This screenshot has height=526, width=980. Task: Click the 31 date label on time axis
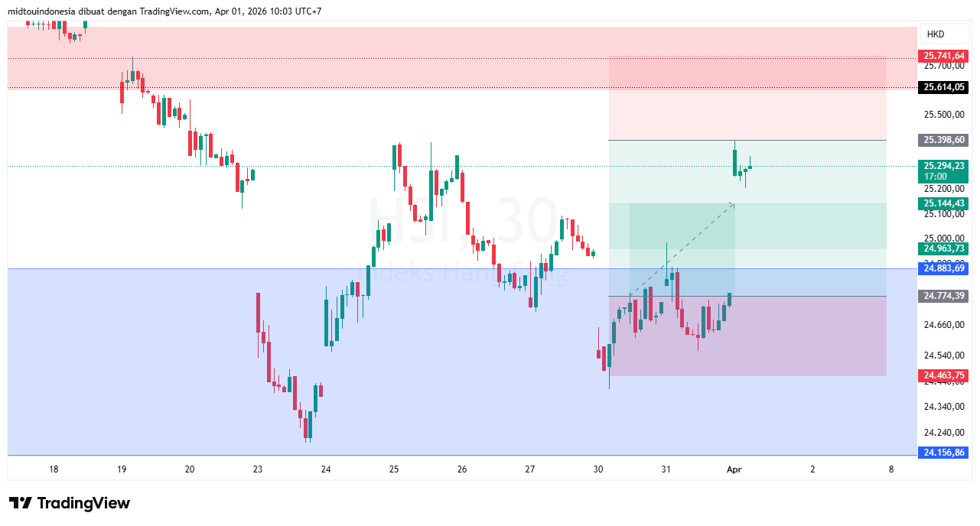[666, 469]
